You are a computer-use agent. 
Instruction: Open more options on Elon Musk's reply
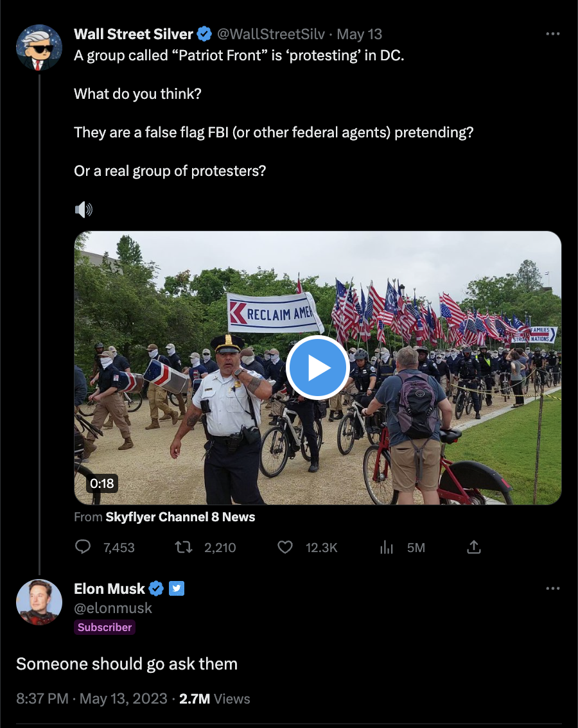[x=552, y=588]
